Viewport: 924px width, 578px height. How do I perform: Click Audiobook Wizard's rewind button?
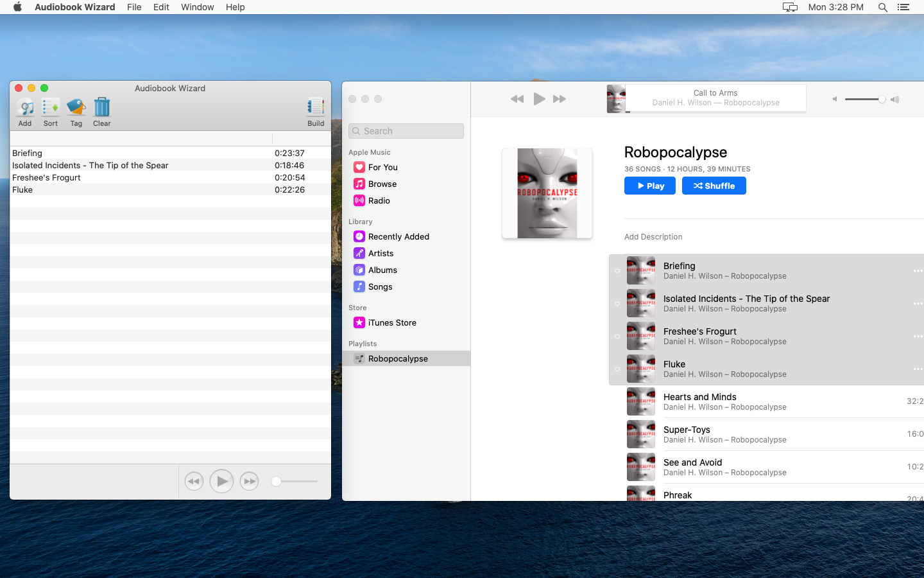(x=194, y=481)
